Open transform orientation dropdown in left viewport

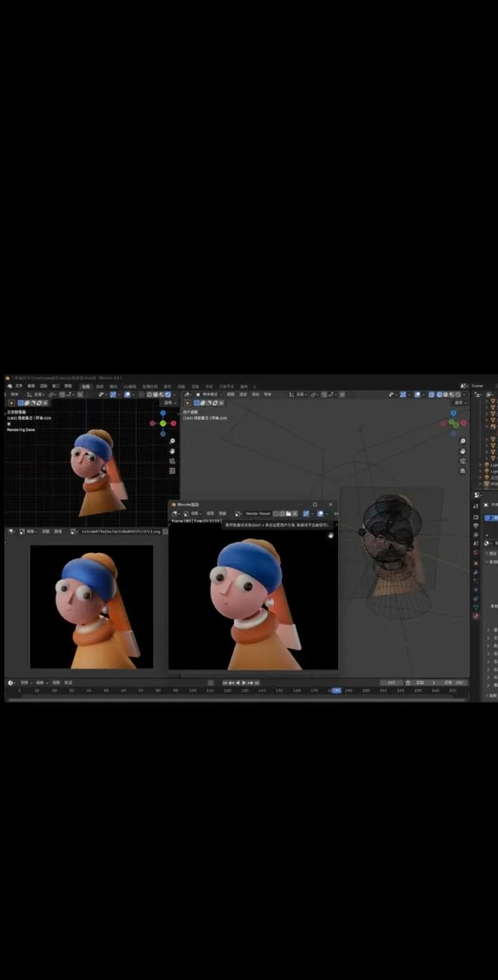(x=36, y=394)
